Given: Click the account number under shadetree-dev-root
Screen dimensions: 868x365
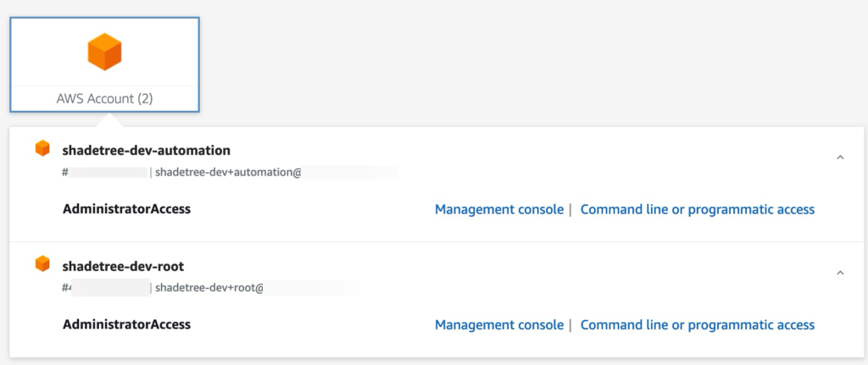Looking at the screenshot, I should pyautogui.click(x=106, y=288).
